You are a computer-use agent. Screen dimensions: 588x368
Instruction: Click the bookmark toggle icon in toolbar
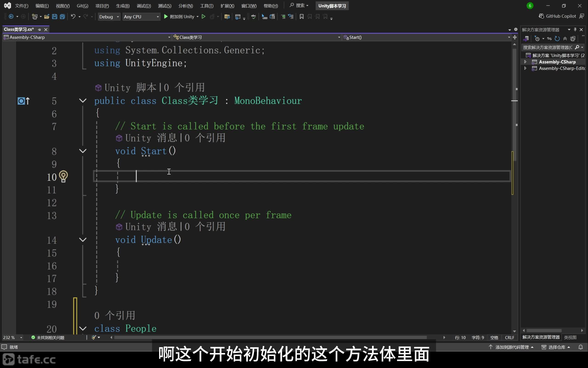[302, 17]
